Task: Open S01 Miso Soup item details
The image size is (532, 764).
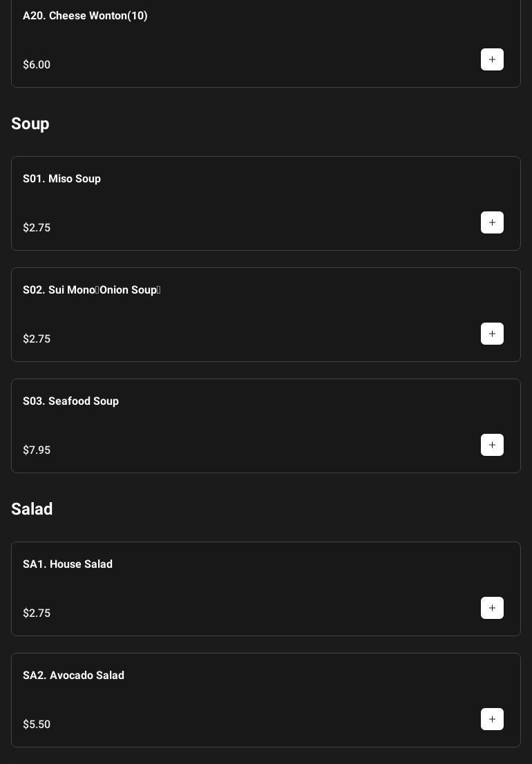Action: click(61, 179)
